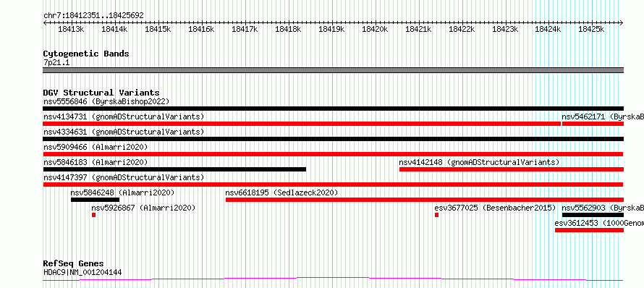This screenshot has width=644, height=288.
Task: Open the nsv4142148 gnomAD variant label
Action: tap(479, 162)
